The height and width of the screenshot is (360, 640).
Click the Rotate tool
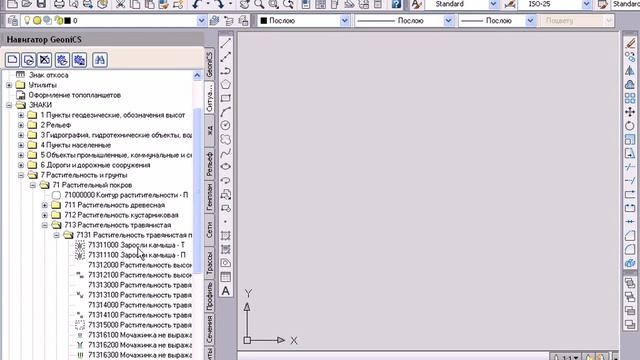point(630,126)
